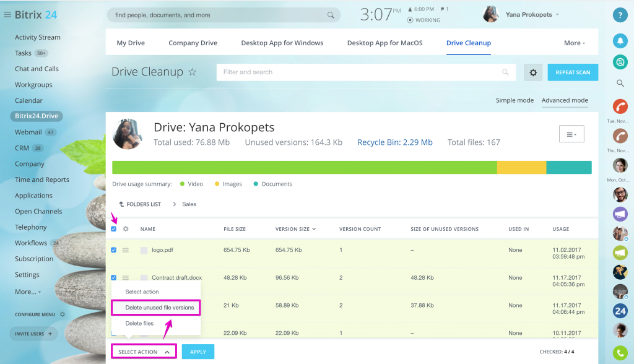Click the Repeat Scan button
The width and height of the screenshot is (634, 364).
[573, 72]
